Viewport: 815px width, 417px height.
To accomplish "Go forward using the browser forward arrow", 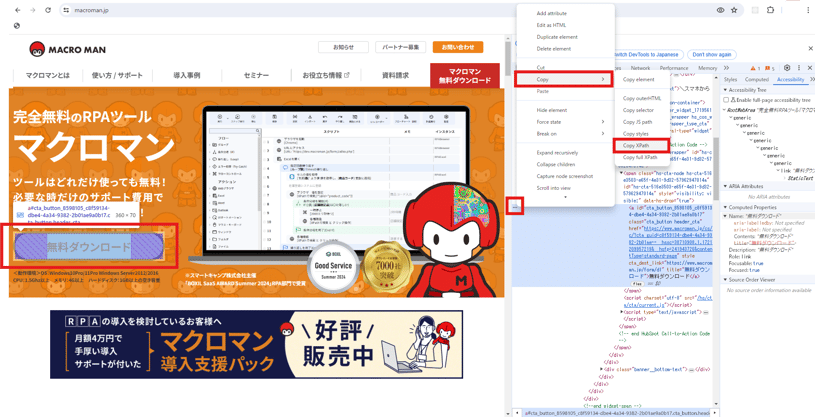I will [32, 10].
